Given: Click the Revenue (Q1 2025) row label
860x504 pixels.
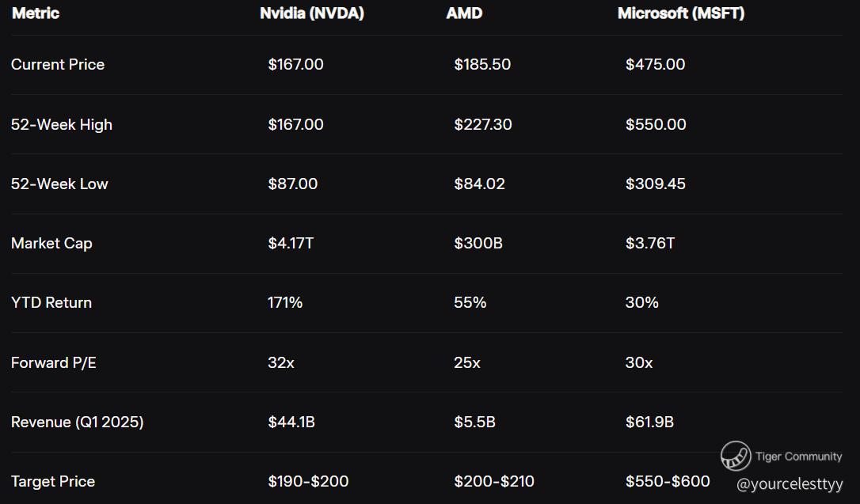Looking at the screenshot, I should click(78, 423).
